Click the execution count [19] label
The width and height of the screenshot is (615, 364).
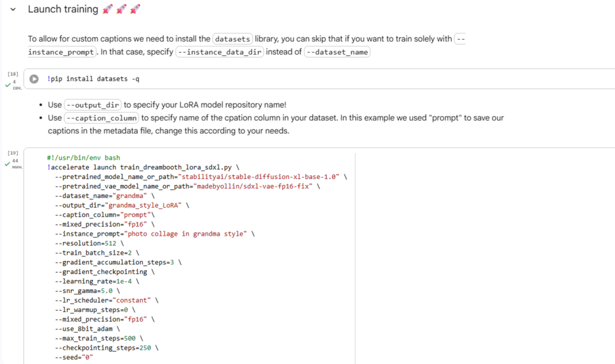[13, 153]
